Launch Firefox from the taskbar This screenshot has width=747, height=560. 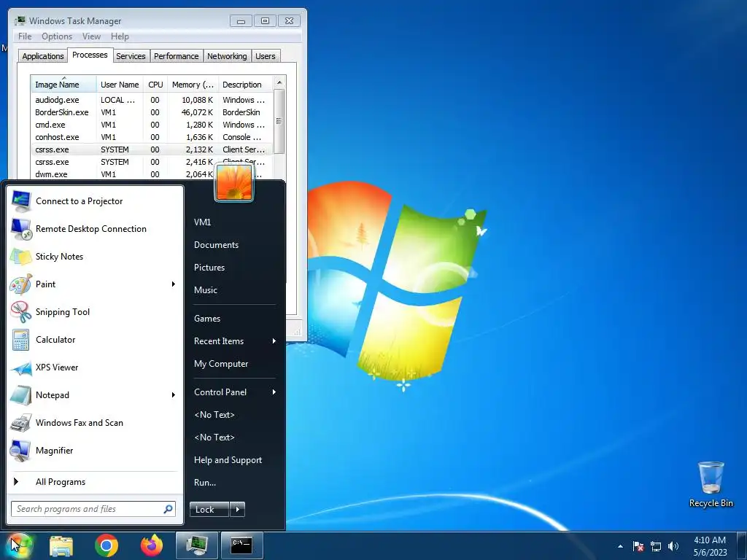(x=152, y=545)
